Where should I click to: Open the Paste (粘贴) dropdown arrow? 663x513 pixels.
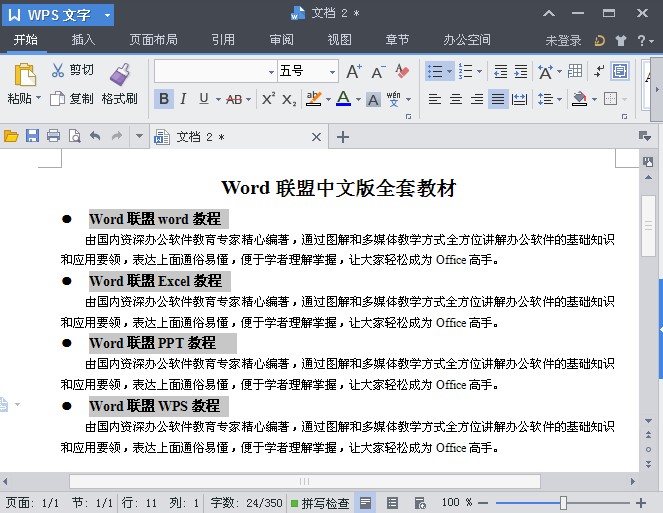tap(38, 99)
